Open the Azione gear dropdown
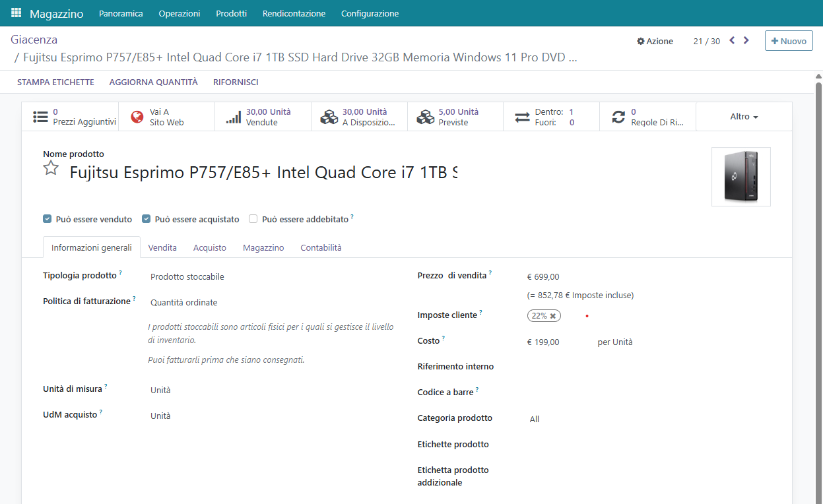823x504 pixels. pyautogui.click(x=655, y=41)
